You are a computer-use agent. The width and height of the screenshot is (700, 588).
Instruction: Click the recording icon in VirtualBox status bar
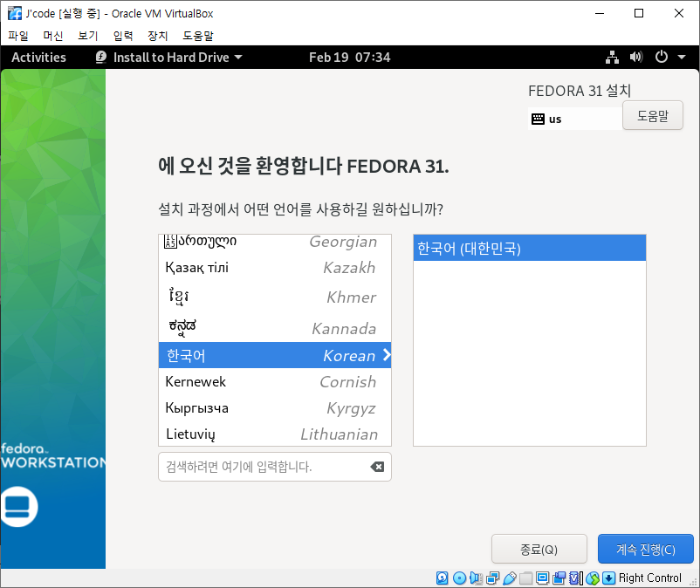tap(559, 578)
